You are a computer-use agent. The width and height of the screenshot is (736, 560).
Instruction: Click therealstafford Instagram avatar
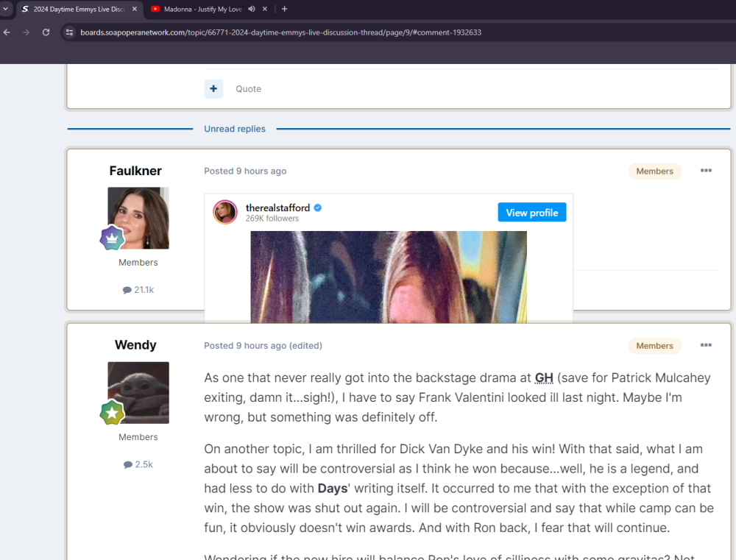pos(225,212)
